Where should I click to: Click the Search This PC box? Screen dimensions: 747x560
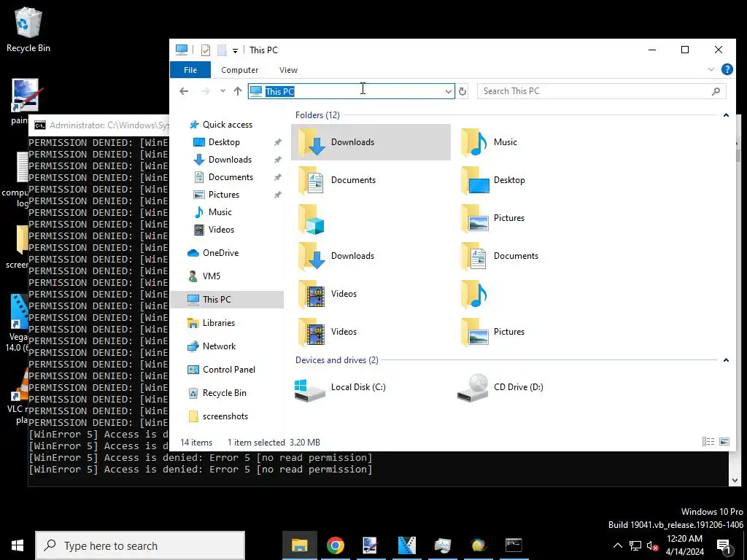click(602, 91)
